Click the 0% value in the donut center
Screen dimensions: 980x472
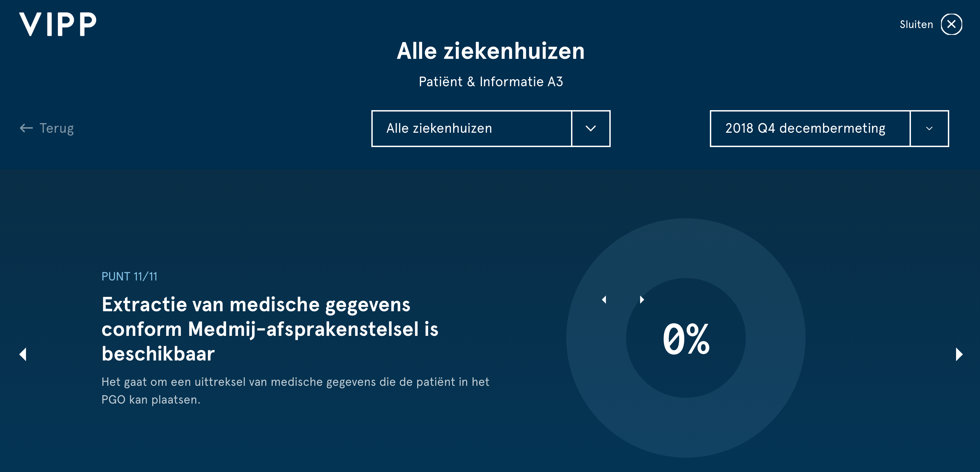[x=686, y=338]
